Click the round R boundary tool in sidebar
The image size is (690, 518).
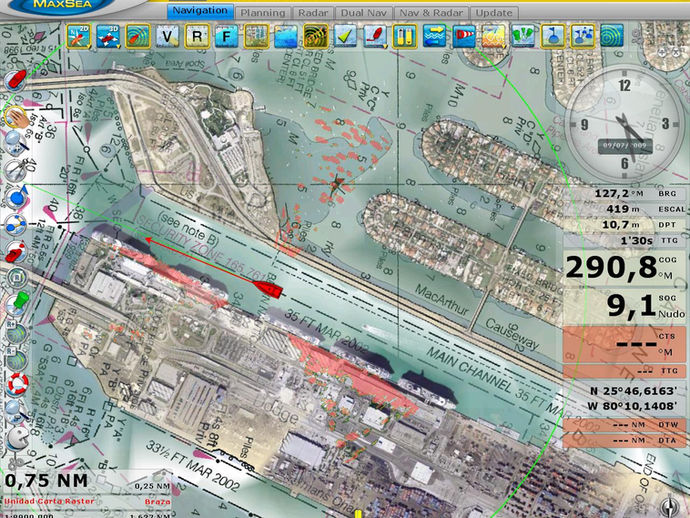click(x=17, y=278)
